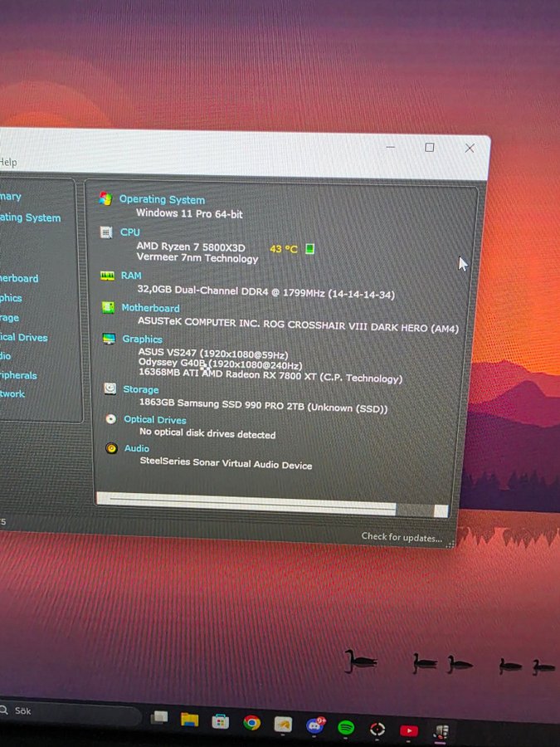The image size is (560, 747).
Task: Select Network in the sidebar
Action: click(x=12, y=393)
